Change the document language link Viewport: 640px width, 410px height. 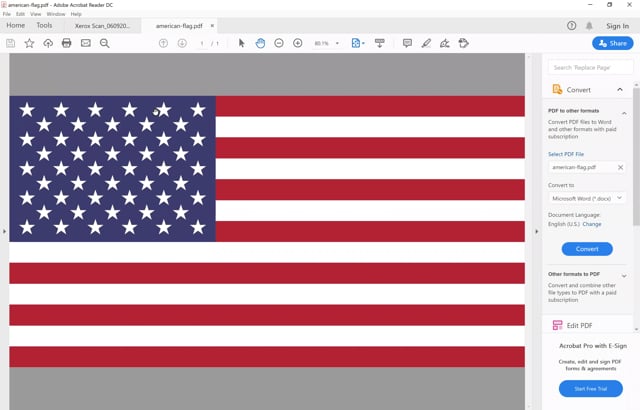point(592,224)
